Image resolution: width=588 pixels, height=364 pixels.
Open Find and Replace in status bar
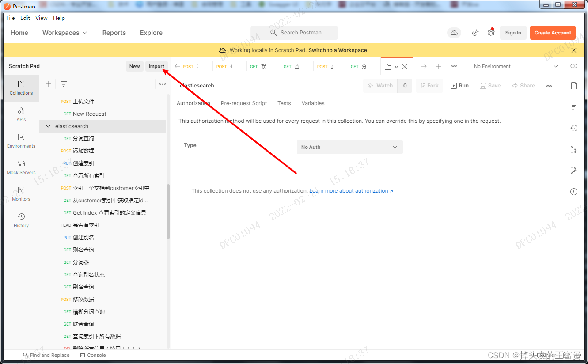(x=46, y=355)
